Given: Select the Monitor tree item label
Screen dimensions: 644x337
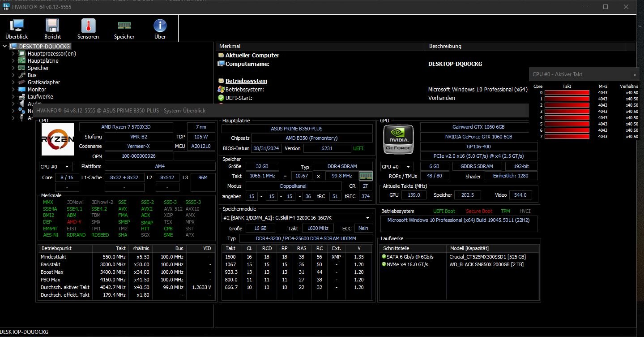Looking at the screenshot, I should [x=37, y=90].
